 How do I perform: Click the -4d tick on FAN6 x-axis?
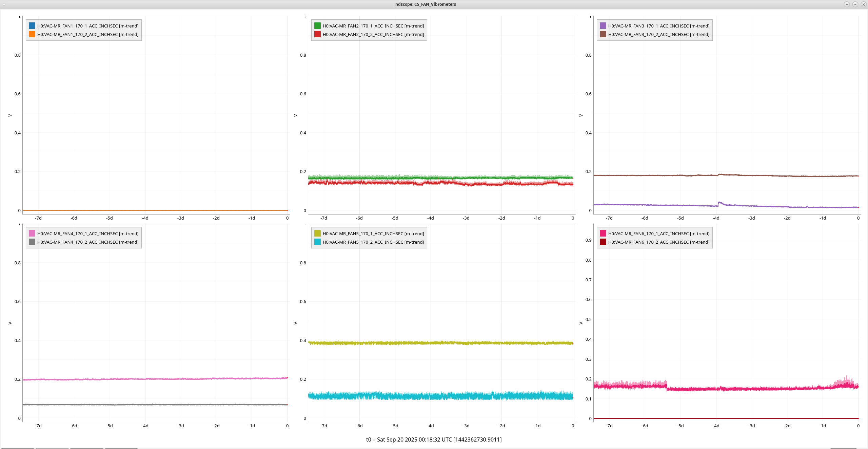coord(716,426)
